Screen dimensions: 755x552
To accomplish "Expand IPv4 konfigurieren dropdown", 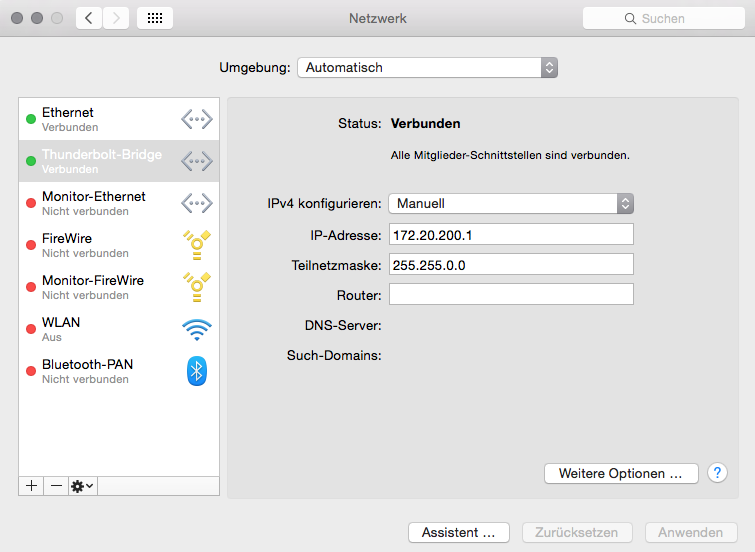I will pos(511,203).
